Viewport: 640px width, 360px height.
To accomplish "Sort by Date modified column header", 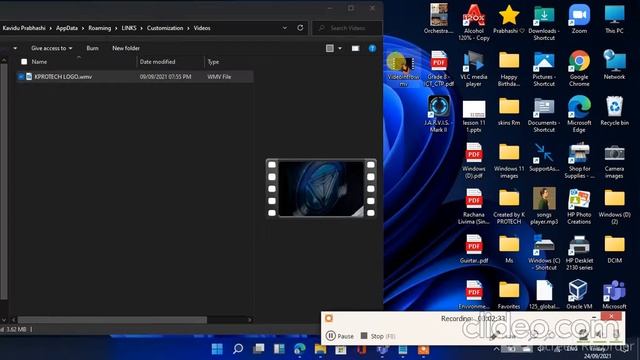I will [x=157, y=62].
